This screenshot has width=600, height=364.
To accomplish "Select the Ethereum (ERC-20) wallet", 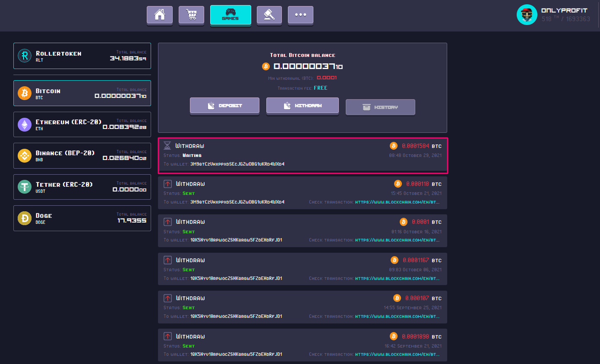I will tap(82, 124).
